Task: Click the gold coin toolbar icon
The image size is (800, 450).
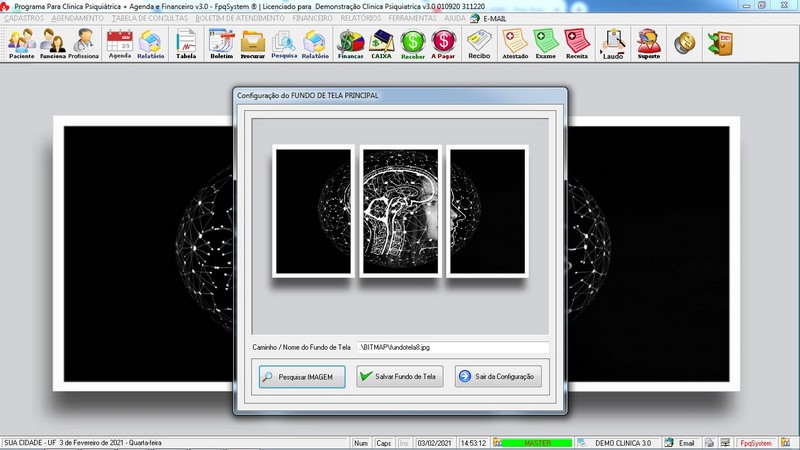Action: (x=685, y=43)
